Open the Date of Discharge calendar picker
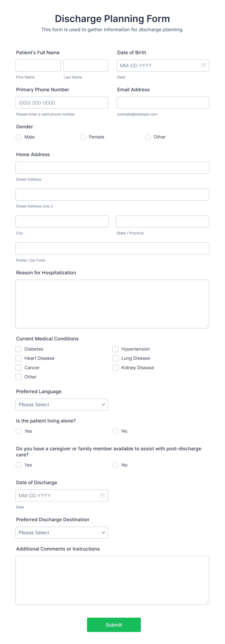The height and width of the screenshot is (644, 225). (x=103, y=495)
